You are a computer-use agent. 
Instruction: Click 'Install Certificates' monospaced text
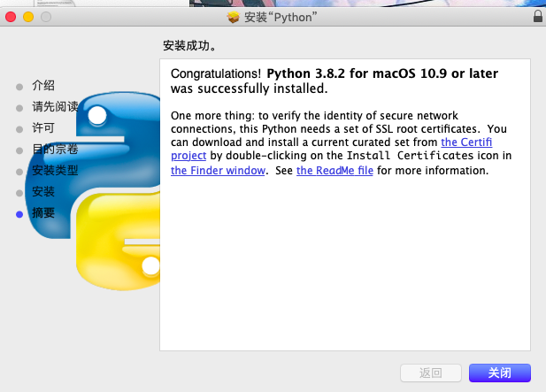[x=411, y=155]
